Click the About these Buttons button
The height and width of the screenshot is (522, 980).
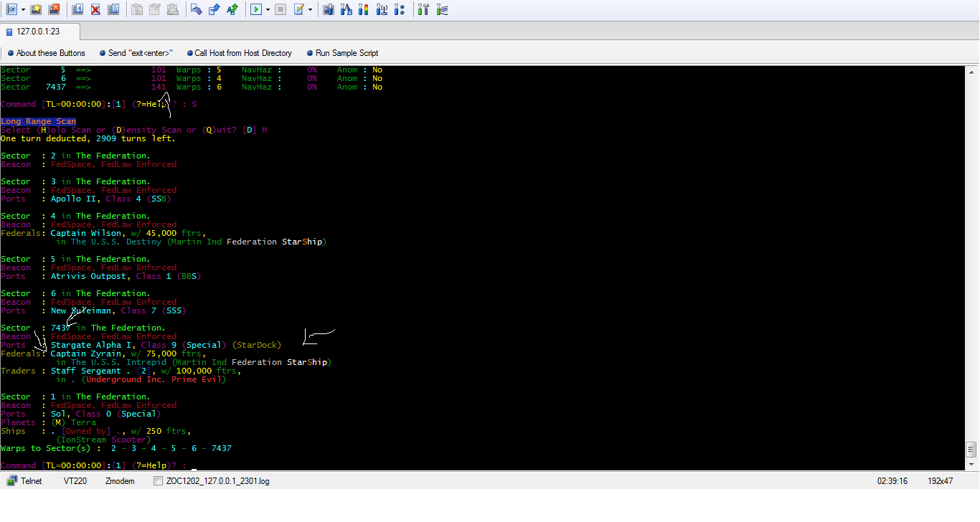click(46, 53)
